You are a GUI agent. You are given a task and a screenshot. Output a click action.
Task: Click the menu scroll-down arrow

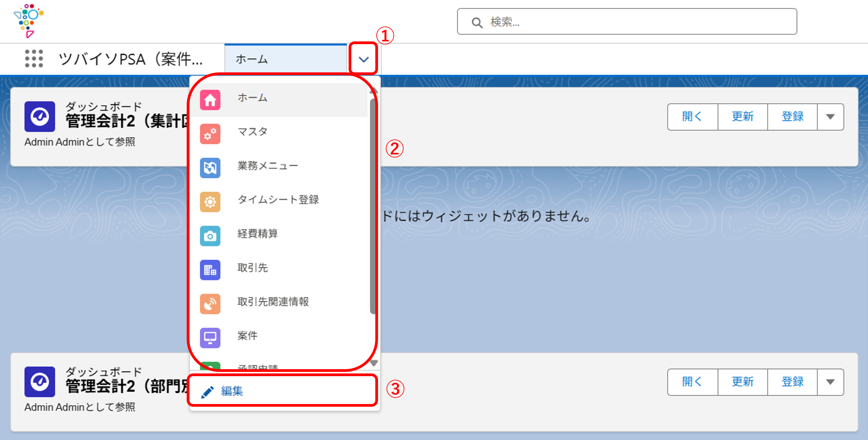click(x=373, y=363)
